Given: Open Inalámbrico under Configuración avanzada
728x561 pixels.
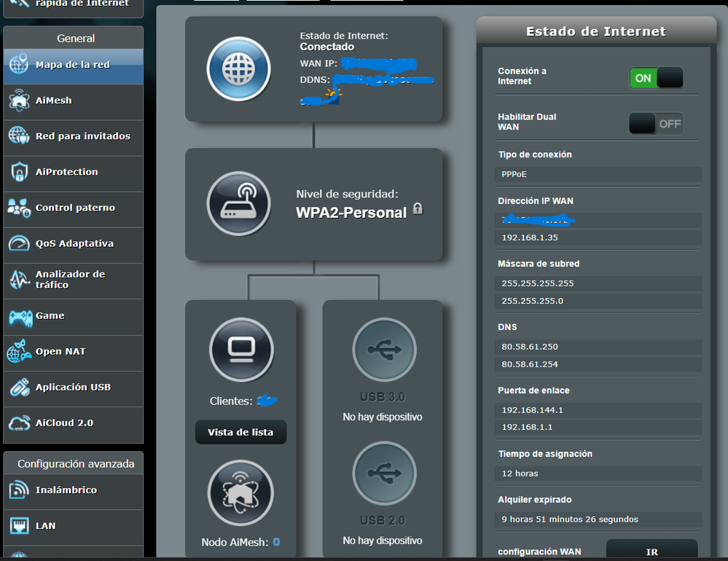Looking at the screenshot, I should coord(66,490).
